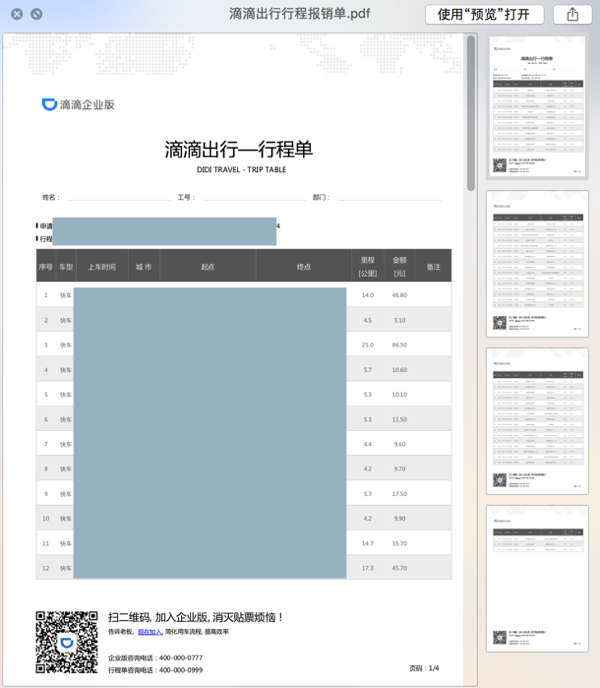The height and width of the screenshot is (688, 600).
Task: Click the 工号 blank line field
Action: pos(255,198)
